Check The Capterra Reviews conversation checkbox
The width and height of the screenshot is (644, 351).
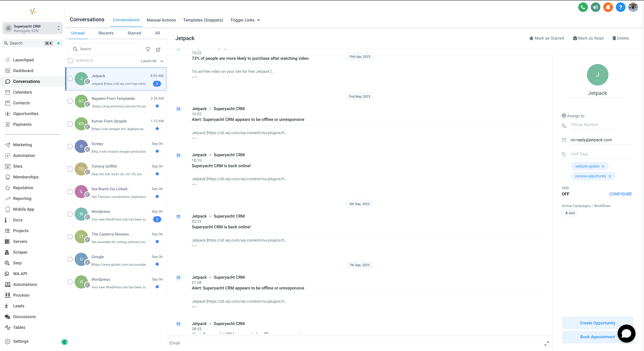[x=70, y=237]
